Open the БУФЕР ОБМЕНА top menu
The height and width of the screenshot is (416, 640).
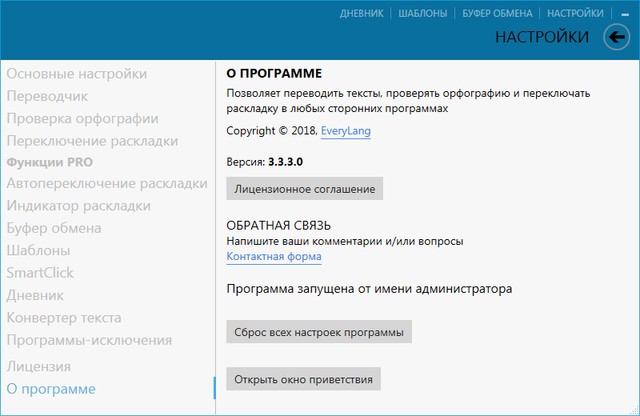497,13
